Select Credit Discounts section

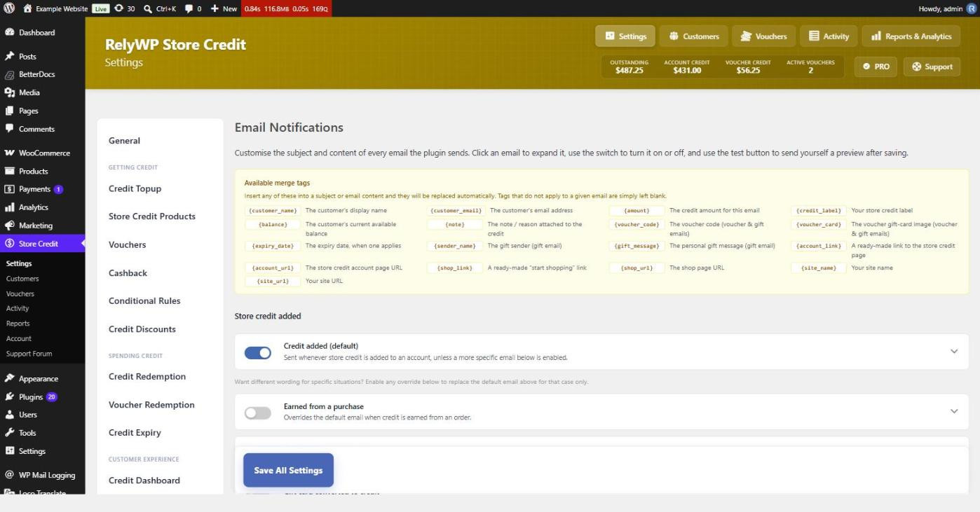[x=142, y=328]
